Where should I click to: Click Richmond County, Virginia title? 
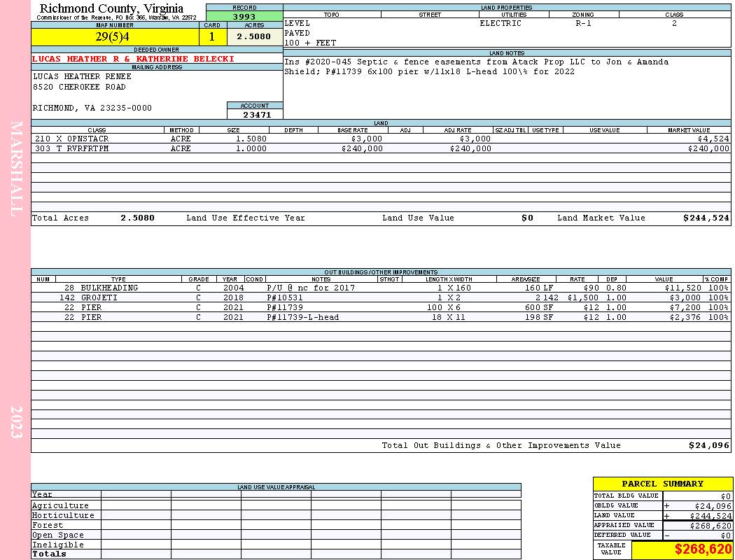click(x=111, y=8)
